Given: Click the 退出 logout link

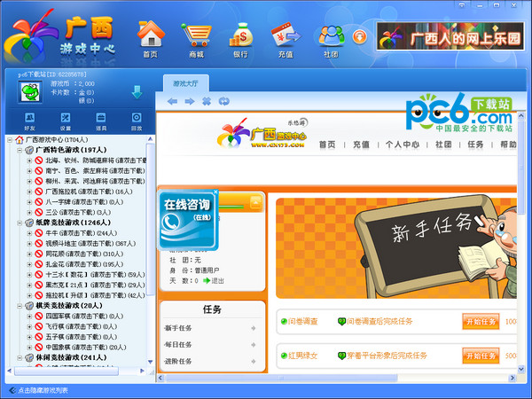Looking at the screenshot, I should [217, 280].
